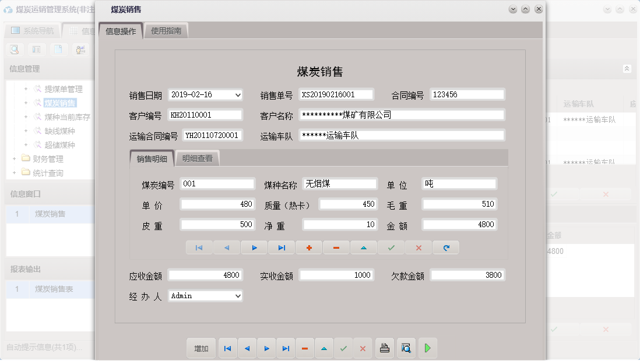Click the 应收金额 input field
Screen dimensions: 640x364
click(205, 274)
